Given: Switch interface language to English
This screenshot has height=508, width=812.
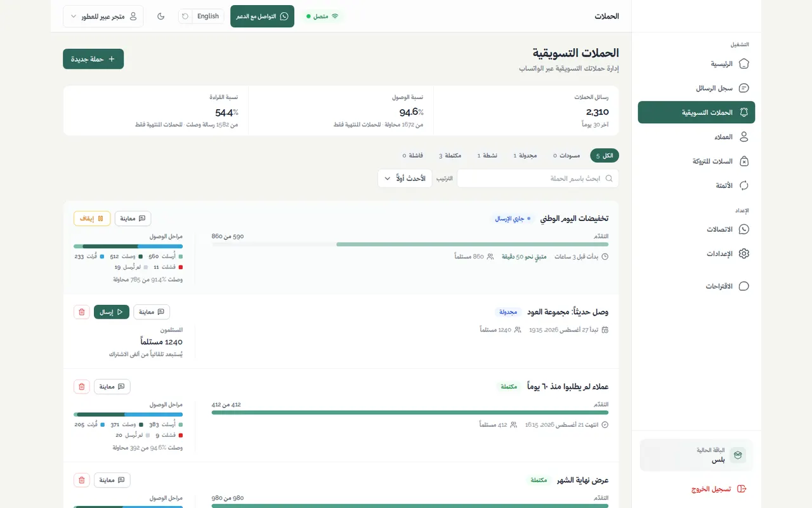Looking at the screenshot, I should click(208, 16).
